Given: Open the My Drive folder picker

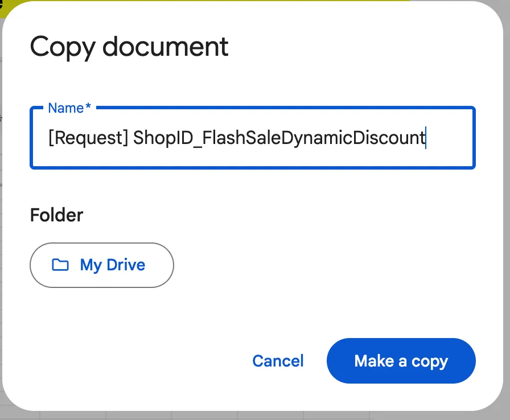Looking at the screenshot, I should 102,265.
